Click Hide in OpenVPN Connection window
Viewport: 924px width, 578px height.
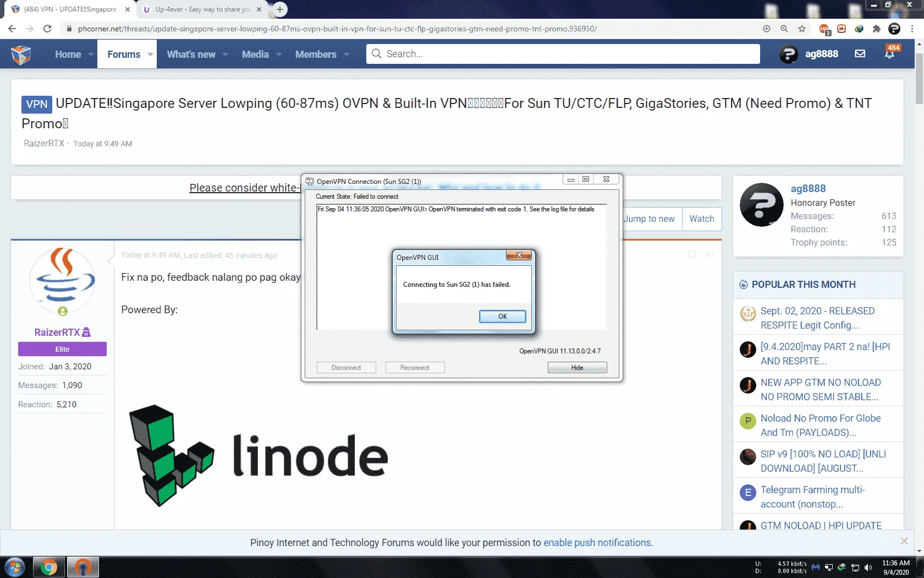pyautogui.click(x=577, y=367)
